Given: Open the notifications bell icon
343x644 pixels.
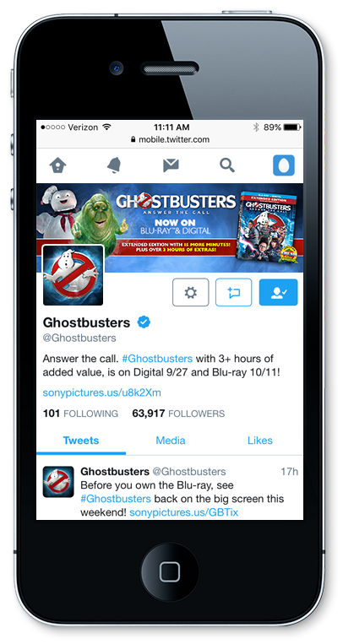Looking at the screenshot, I should coord(114,165).
